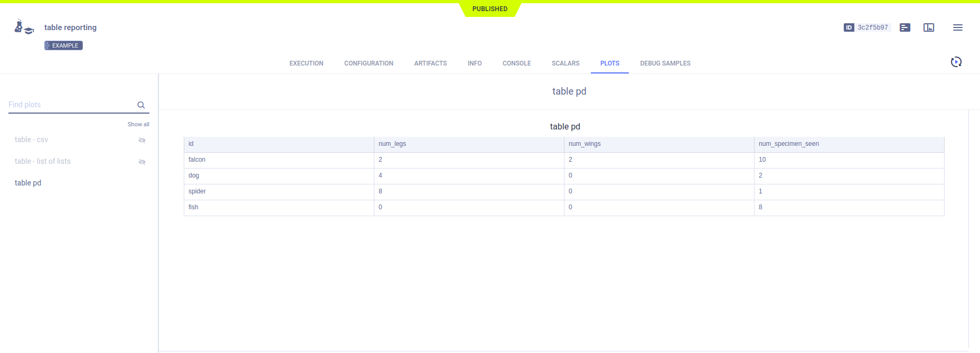Open the EXECUTION tab
Viewport: 980px width, 353px height.
pyautogui.click(x=306, y=63)
